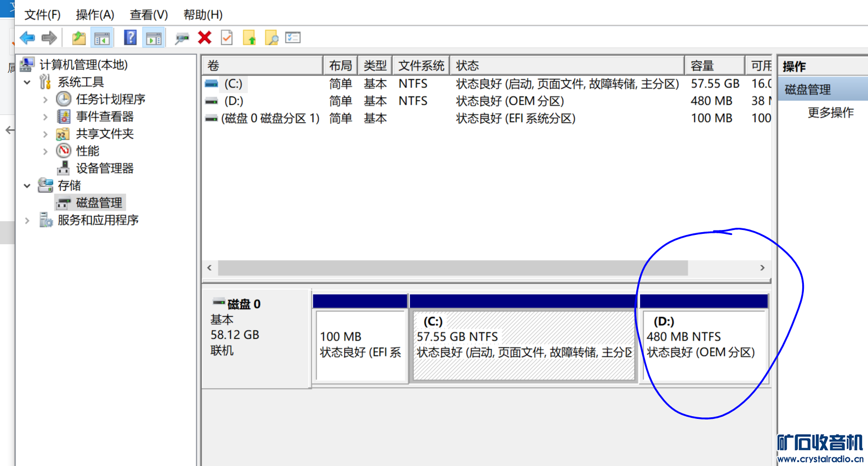This screenshot has height=466, width=868.
Task: Select 系统工具 in the tree
Action: tap(81, 82)
